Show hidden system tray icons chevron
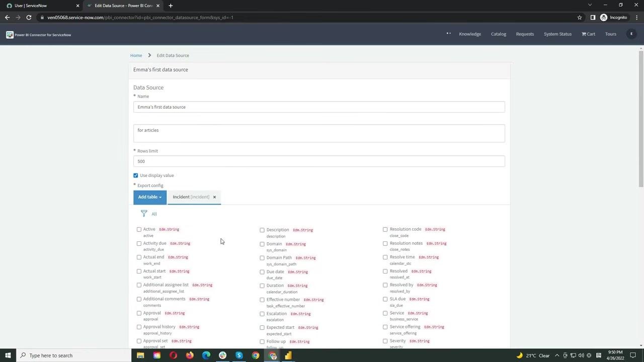 coord(557,355)
